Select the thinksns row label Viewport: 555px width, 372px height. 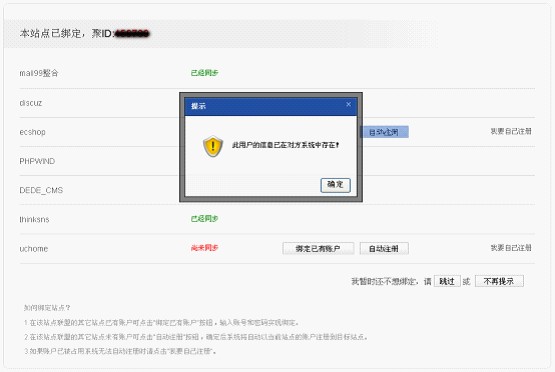(x=34, y=219)
